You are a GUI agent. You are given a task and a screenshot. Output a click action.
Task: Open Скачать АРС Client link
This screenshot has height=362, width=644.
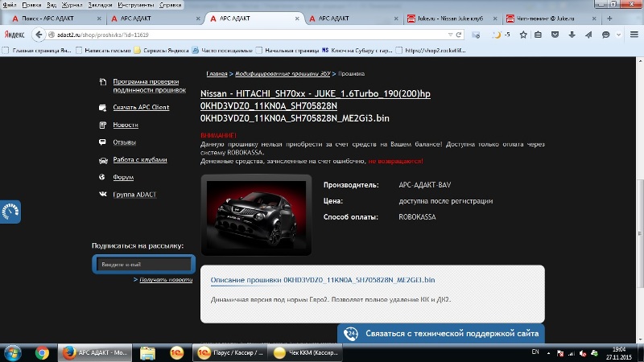pyautogui.click(x=141, y=107)
